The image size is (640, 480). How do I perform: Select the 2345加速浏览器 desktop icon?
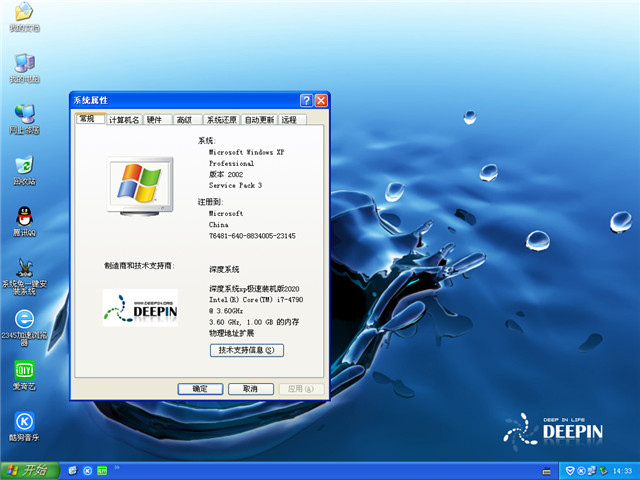[24, 328]
